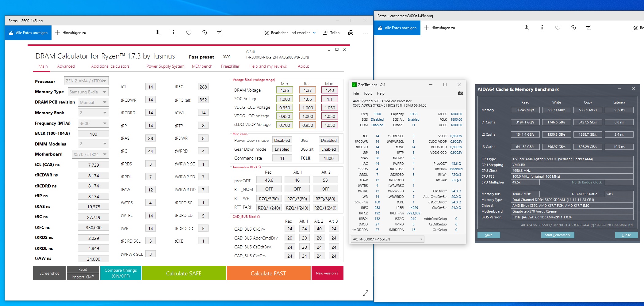Viewport: 644px width, 306px height.
Task: Open the MEMbench tab
Action: point(202,66)
